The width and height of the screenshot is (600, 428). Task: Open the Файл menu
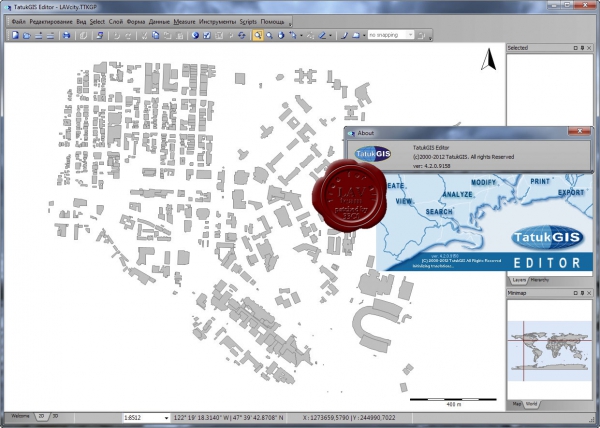18,22
